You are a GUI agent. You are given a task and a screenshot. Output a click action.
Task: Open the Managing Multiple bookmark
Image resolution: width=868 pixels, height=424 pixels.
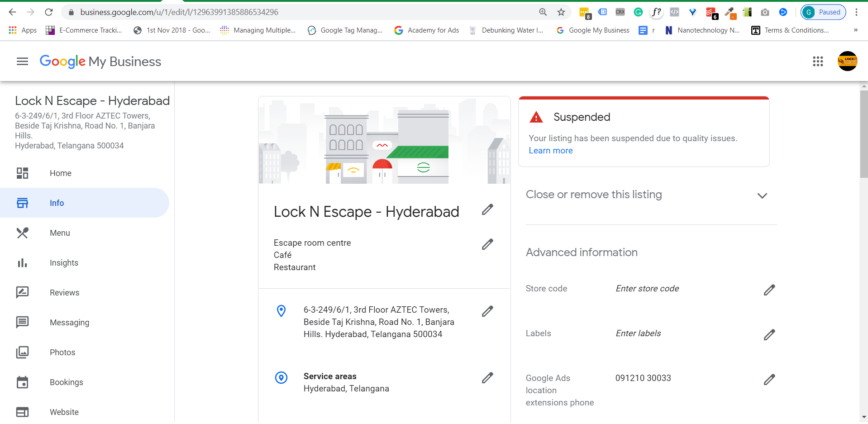(258, 30)
